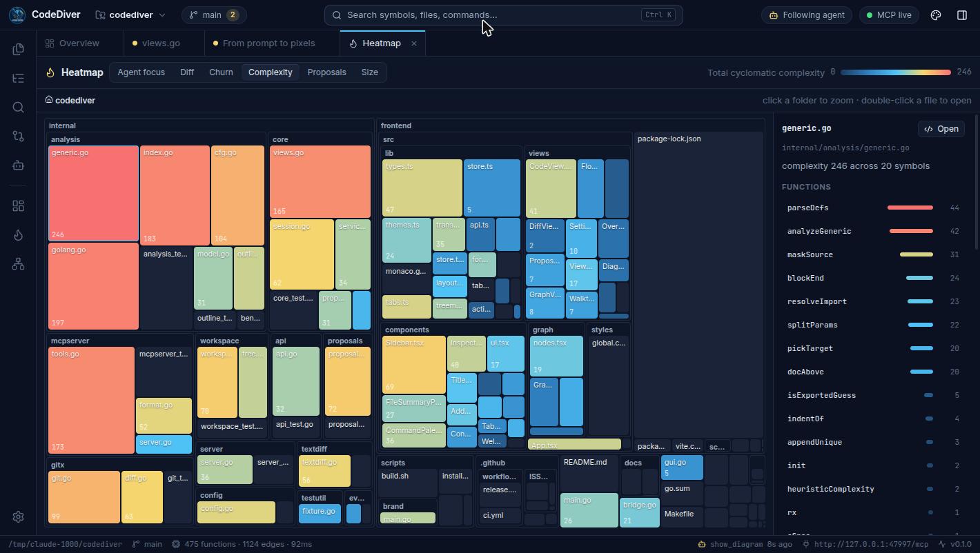Click the codediver home breadcrumb
This screenshot has width=980, height=553.
click(70, 100)
